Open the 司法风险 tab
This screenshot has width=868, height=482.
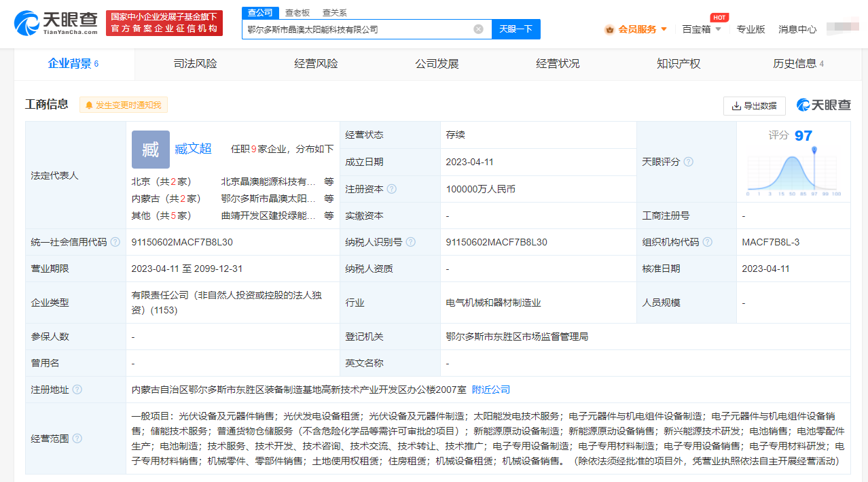196,64
